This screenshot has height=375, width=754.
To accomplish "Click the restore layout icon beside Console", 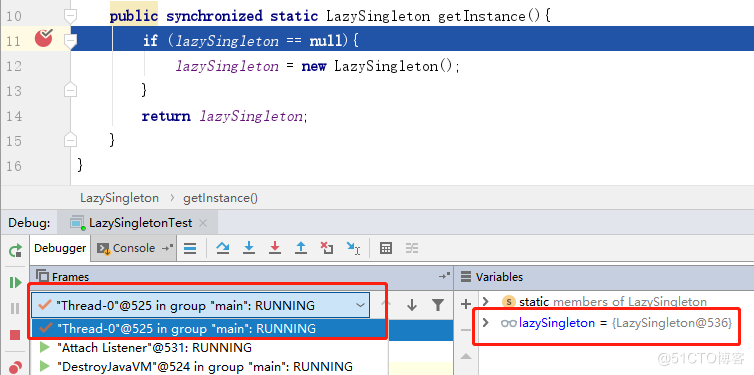I will pyautogui.click(x=166, y=248).
